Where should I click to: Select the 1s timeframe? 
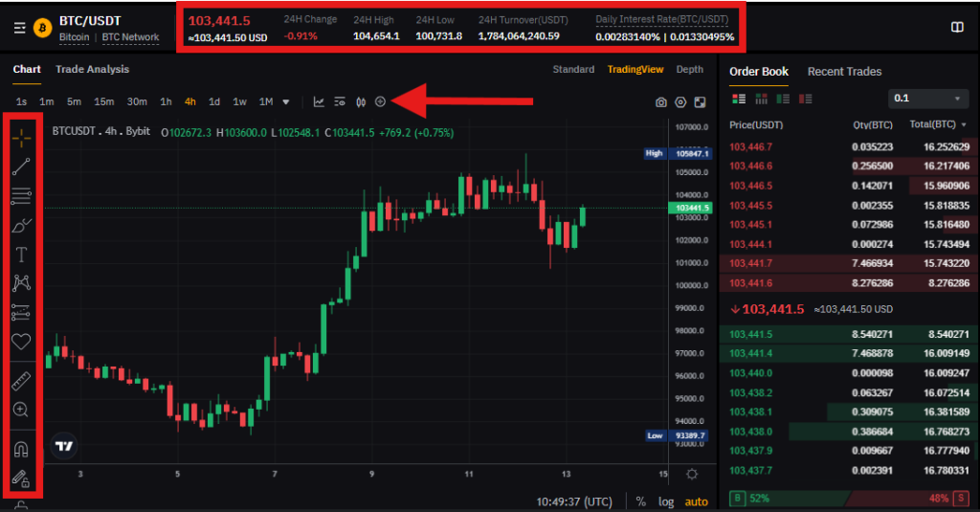(x=21, y=101)
